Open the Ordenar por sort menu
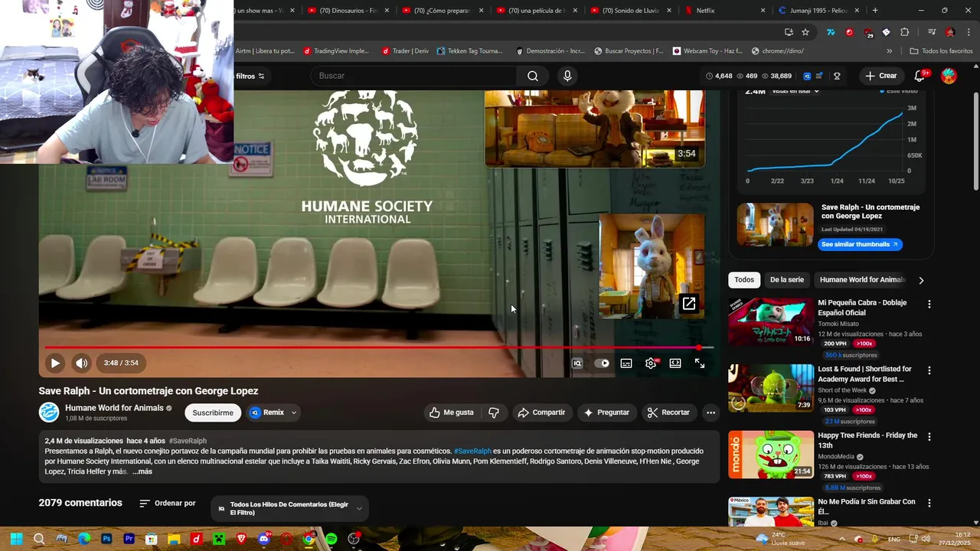Image resolution: width=980 pixels, height=551 pixels. click(168, 504)
